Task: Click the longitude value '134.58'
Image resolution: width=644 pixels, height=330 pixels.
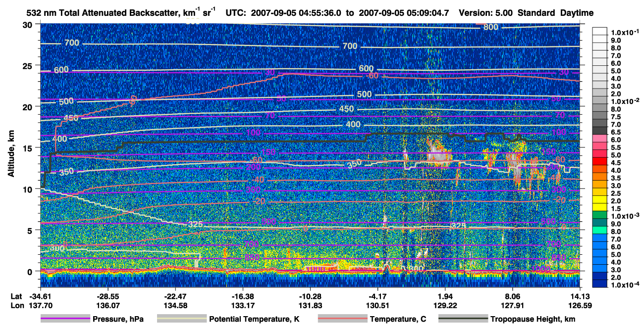Action: point(175,305)
